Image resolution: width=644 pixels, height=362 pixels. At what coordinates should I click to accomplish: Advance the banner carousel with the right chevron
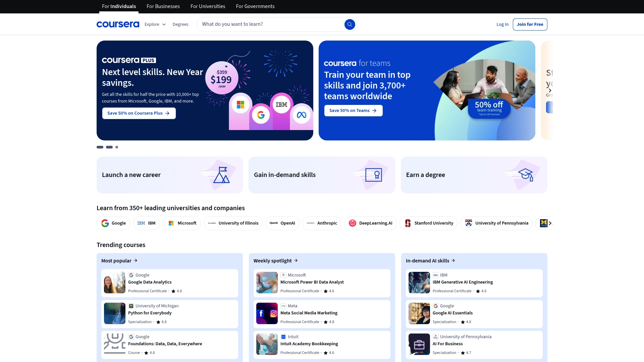pos(550,90)
